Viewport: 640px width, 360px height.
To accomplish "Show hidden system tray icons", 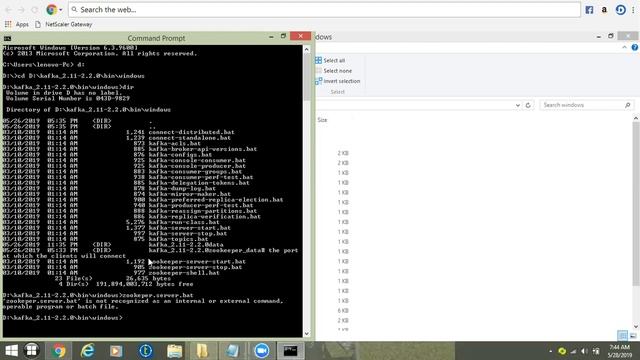I will (551, 351).
